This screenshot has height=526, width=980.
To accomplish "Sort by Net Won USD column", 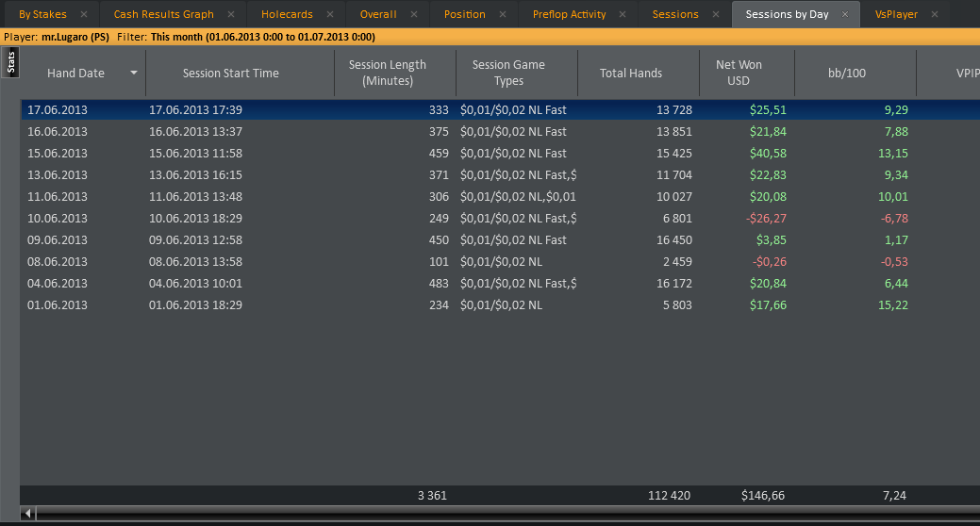I will tap(739, 73).
